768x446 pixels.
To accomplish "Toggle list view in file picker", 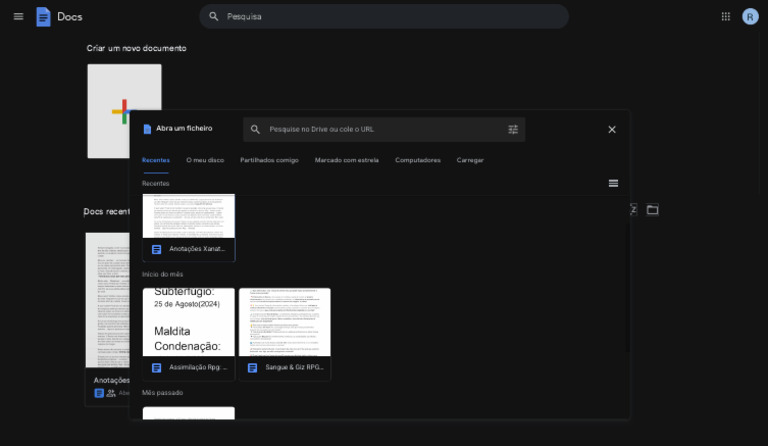I will [613, 183].
